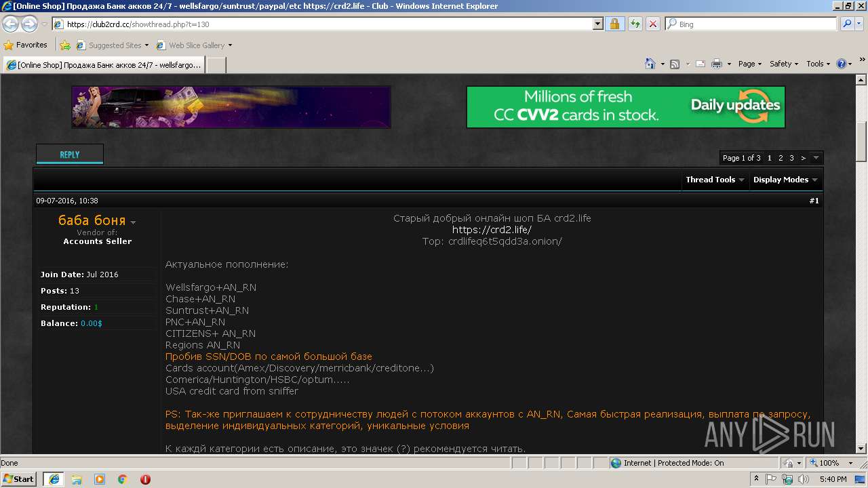Click the red circular taskbar icon
This screenshot has height=488, width=868.
pyautogui.click(x=145, y=479)
